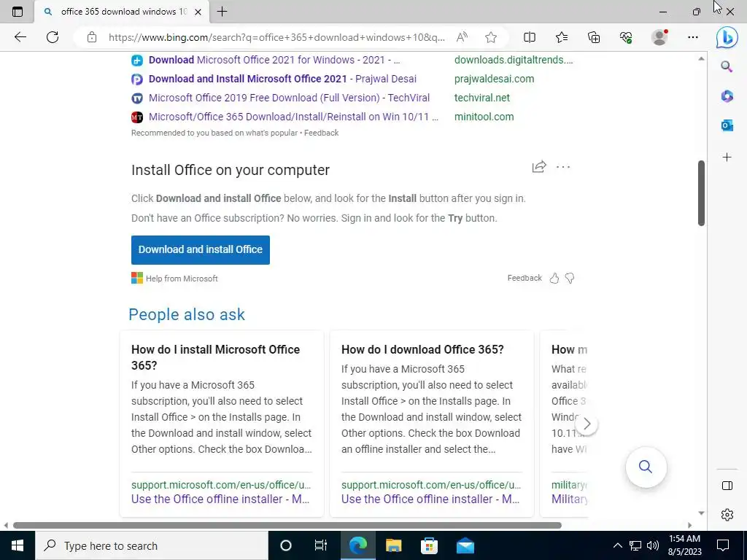
Task: Add a new sidebar app
Action: coord(727,157)
